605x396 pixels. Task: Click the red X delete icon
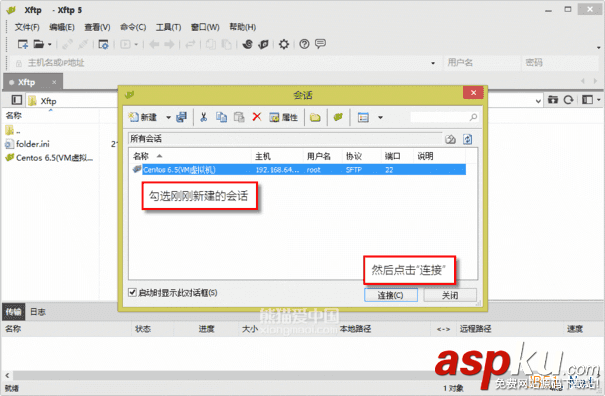[x=257, y=117]
